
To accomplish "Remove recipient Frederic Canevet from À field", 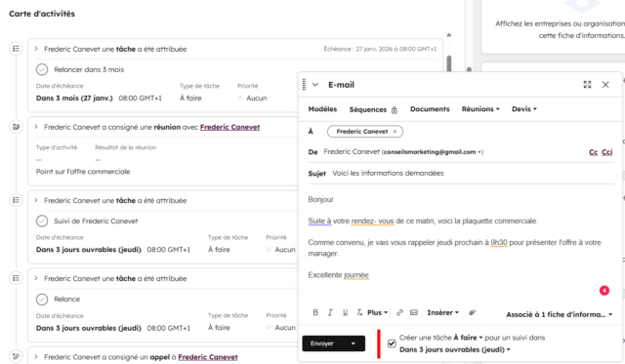I will (x=395, y=132).
